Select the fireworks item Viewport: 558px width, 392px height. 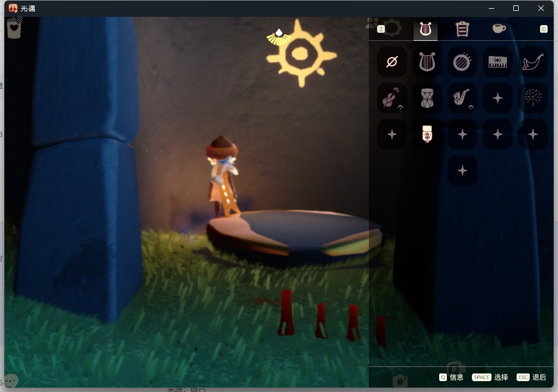point(533,98)
